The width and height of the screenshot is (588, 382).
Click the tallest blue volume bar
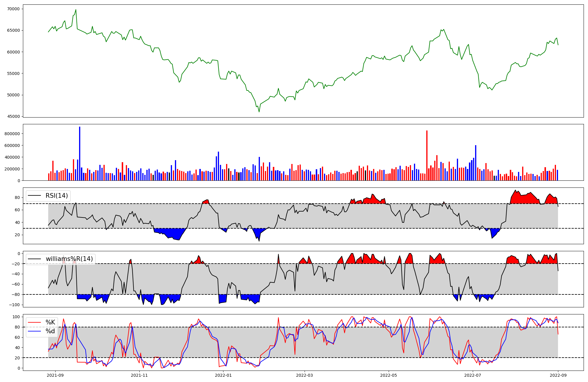80,153
